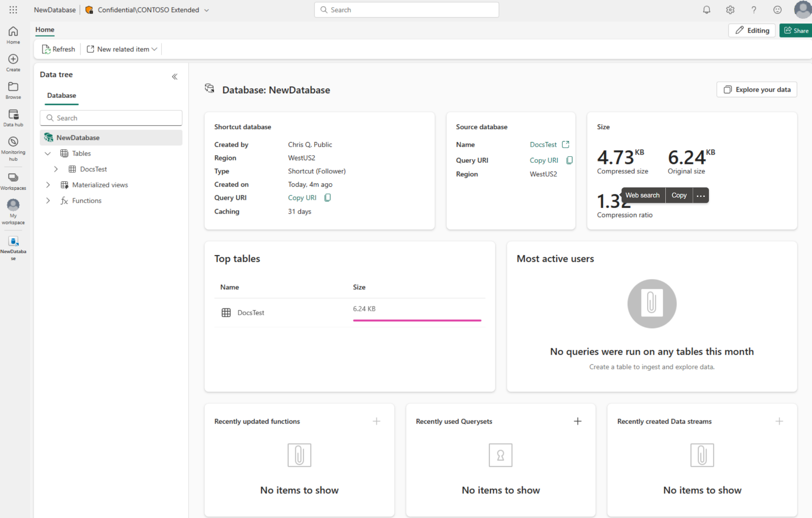Collapse the Tables tree node
The height and width of the screenshot is (518, 812).
(x=48, y=153)
